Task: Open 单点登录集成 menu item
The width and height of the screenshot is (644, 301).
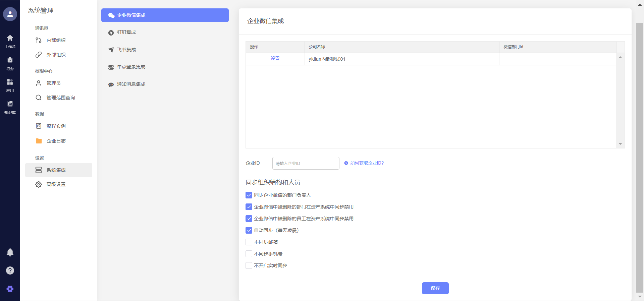Action: [x=131, y=67]
